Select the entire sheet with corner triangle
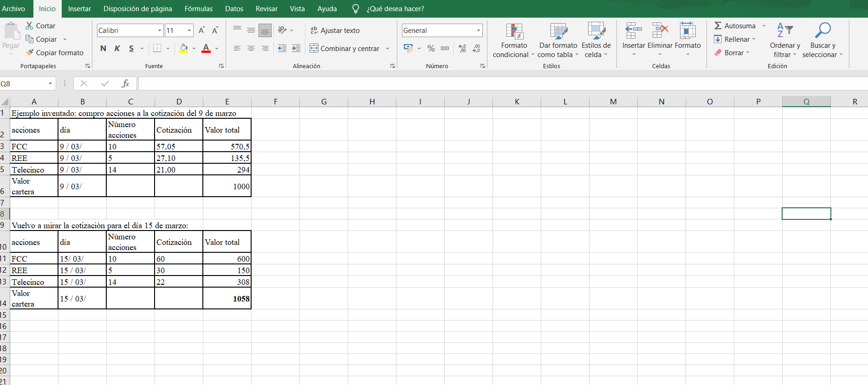Image resolution: width=868 pixels, height=385 pixels. tap(5, 102)
